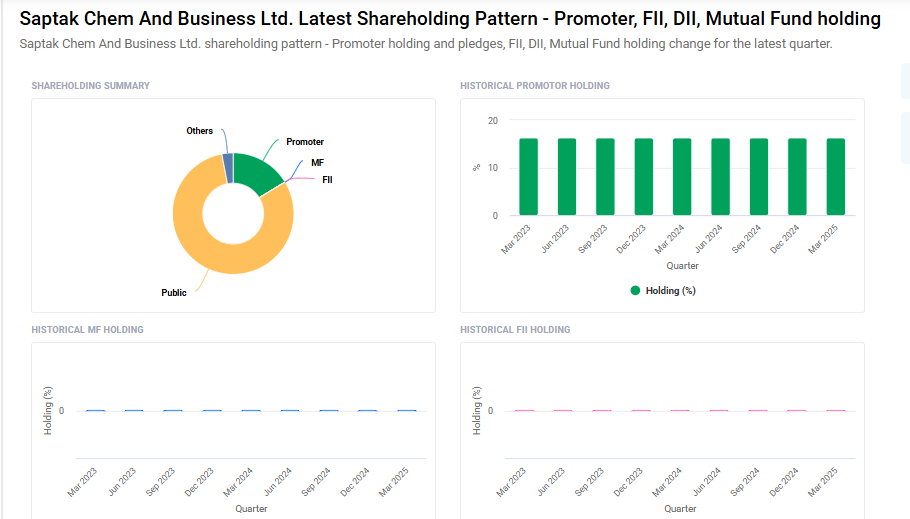This screenshot has height=519, width=910.
Task: Click the FII label on pie chart
Action: click(327, 180)
